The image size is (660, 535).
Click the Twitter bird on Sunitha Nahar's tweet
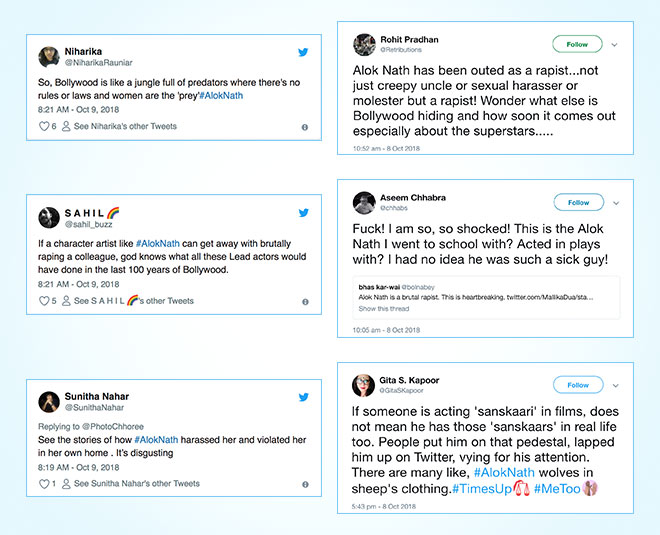pos(303,397)
